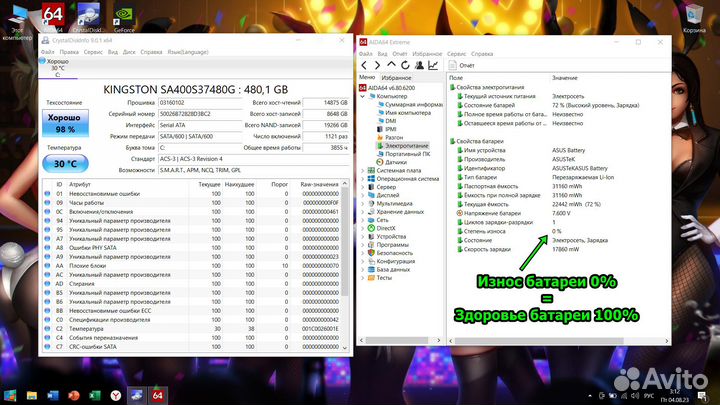This screenshot has height=405, width=720.
Task: Click the AIDA64 Forward navigation arrow
Action: (x=377, y=65)
